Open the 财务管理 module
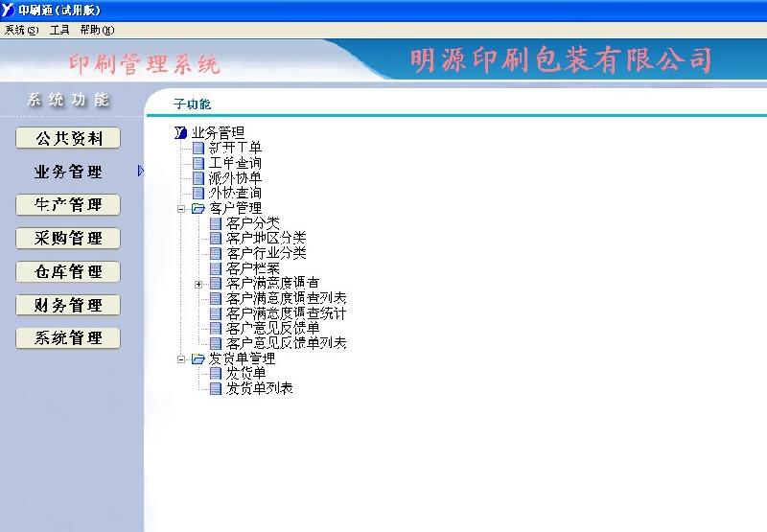Viewport: 767px width, 532px height. click(68, 305)
